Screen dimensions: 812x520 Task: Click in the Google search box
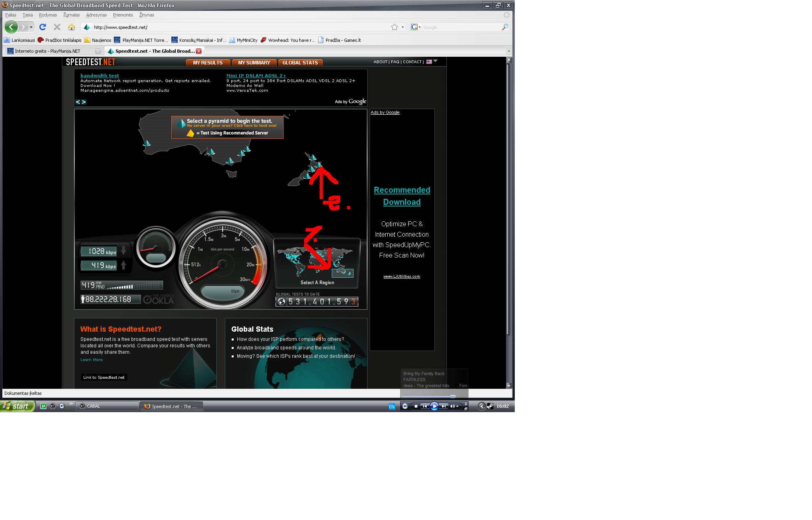pos(462,27)
